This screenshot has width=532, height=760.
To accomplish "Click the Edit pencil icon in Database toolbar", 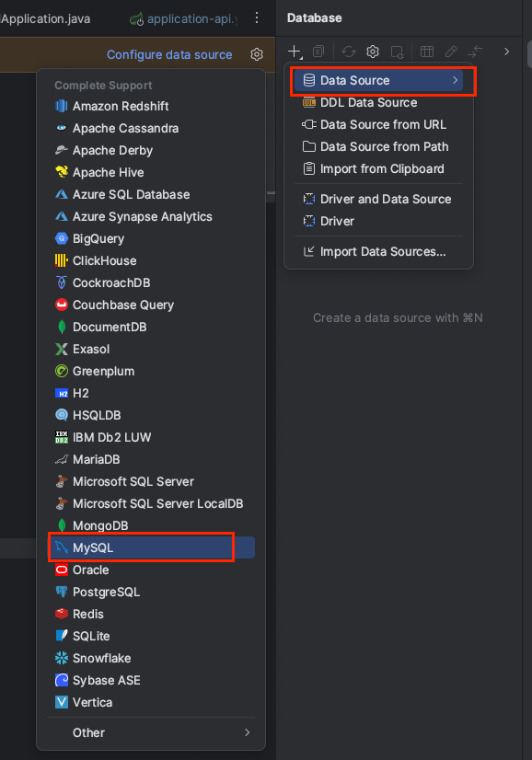I will click(x=451, y=52).
